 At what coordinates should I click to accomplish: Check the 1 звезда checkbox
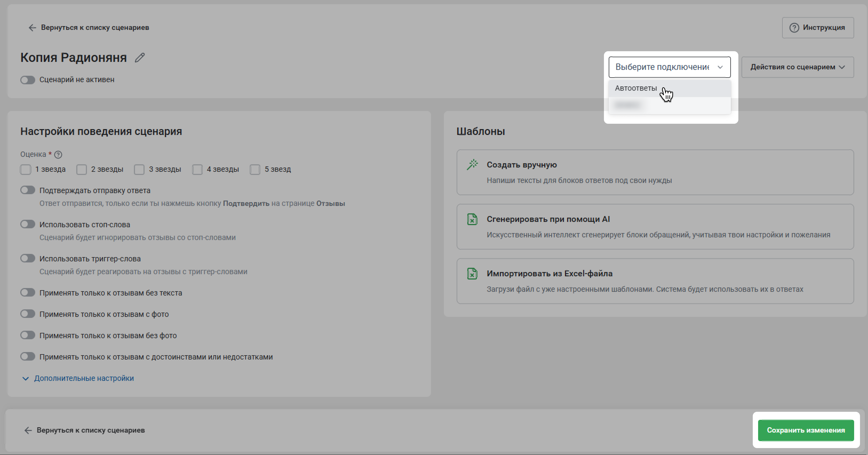tap(26, 169)
